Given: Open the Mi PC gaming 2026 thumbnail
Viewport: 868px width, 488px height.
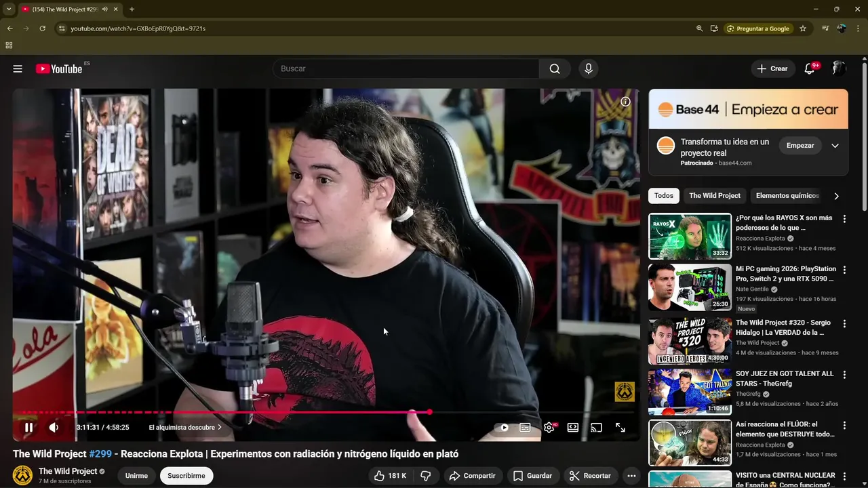Looking at the screenshot, I should point(690,287).
